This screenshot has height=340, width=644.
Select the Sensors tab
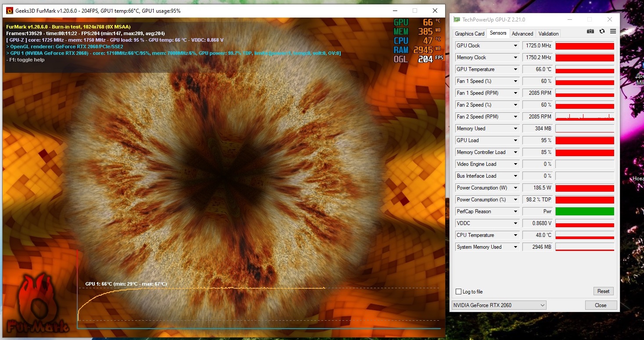(498, 33)
